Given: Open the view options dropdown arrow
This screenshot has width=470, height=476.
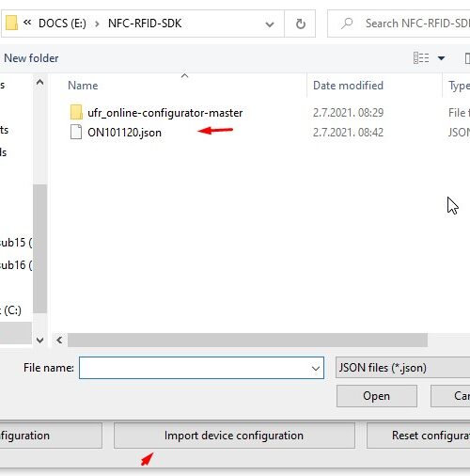Looking at the screenshot, I should (441, 58).
